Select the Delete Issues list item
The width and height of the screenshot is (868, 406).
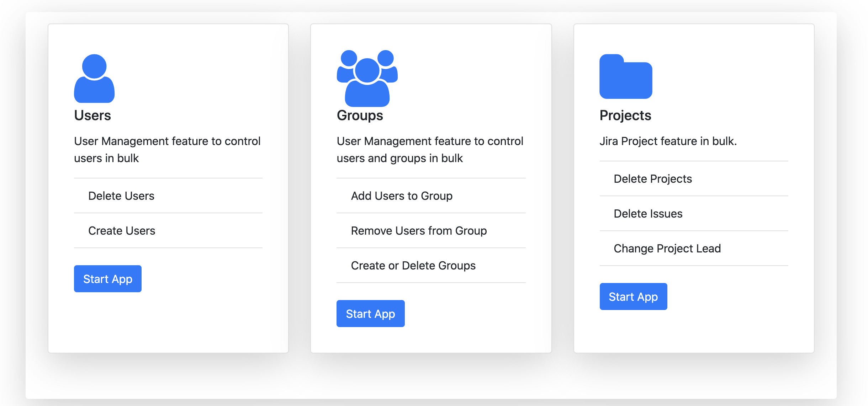(648, 214)
